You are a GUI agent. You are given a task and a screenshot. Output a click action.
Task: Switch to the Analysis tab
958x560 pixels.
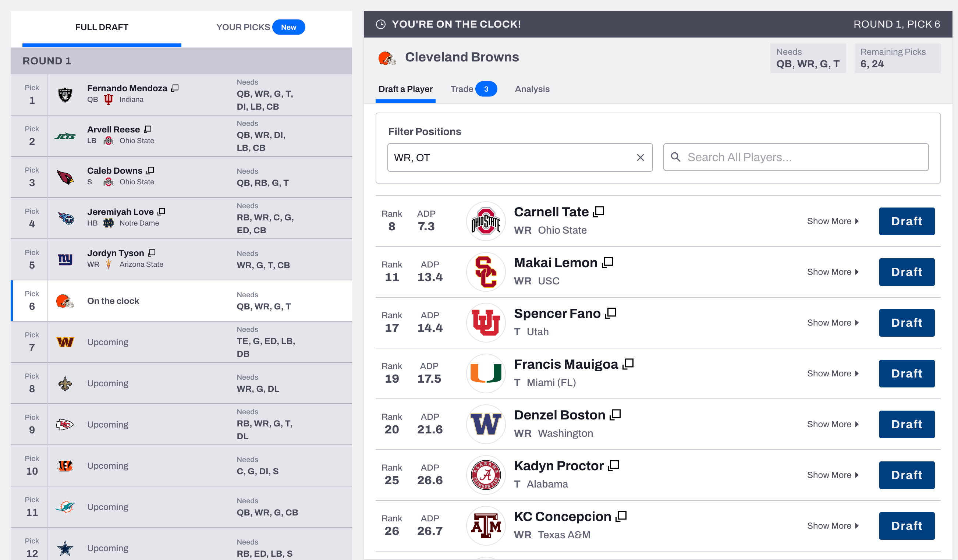tap(532, 89)
